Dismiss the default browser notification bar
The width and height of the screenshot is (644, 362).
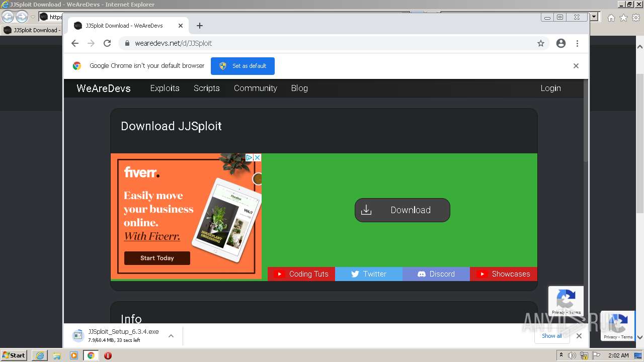pyautogui.click(x=576, y=66)
